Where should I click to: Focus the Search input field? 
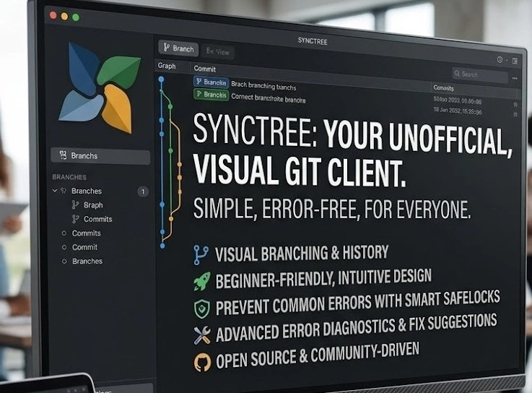480,74
